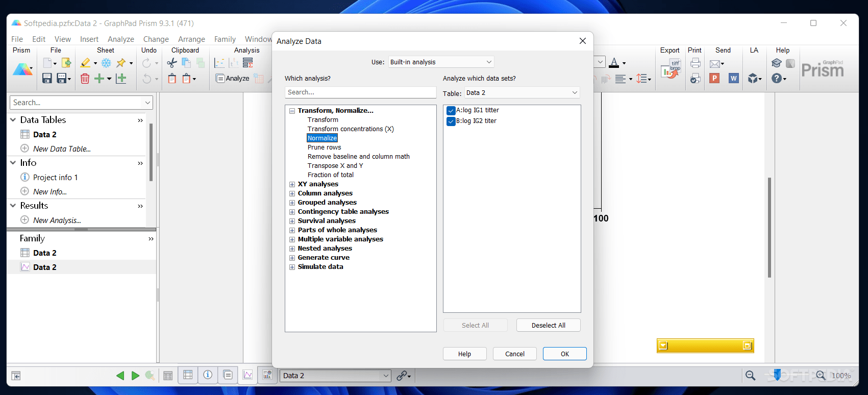
Task: Uncheck the B:log IG2 titer data set
Action: point(451,121)
